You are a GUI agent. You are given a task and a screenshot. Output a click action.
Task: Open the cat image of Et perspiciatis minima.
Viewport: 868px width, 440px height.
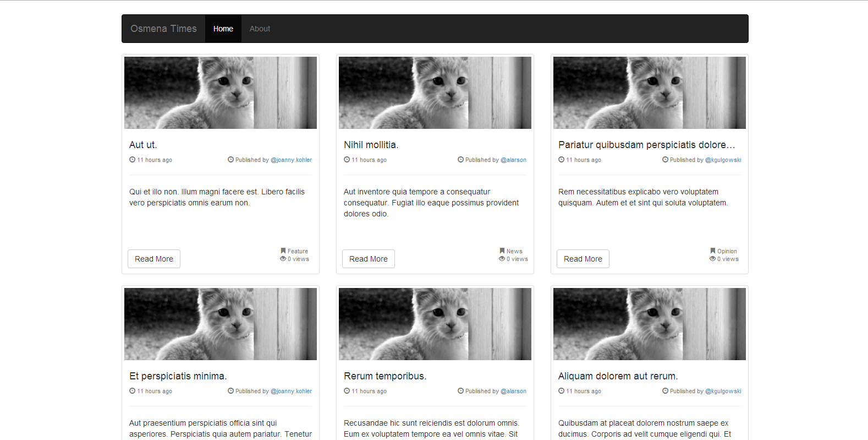221,324
